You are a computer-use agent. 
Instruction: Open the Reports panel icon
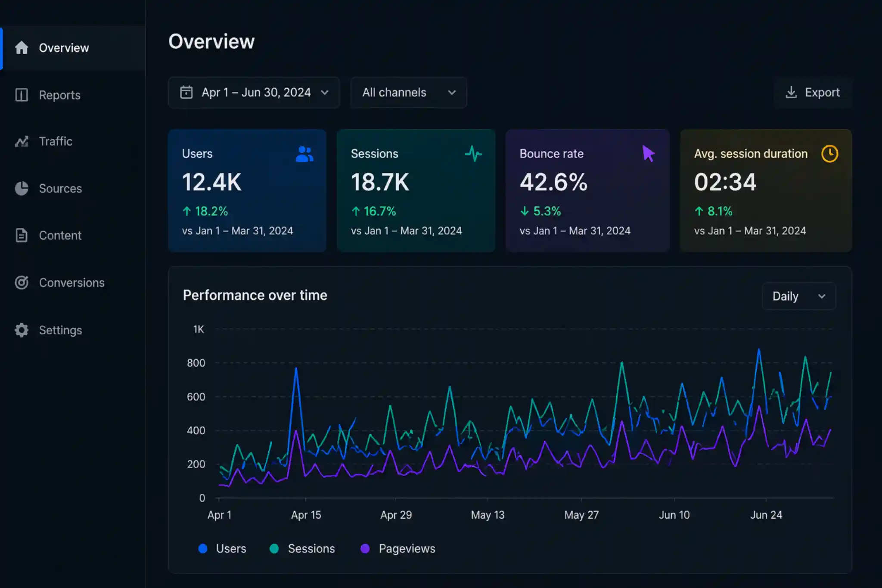coord(22,95)
